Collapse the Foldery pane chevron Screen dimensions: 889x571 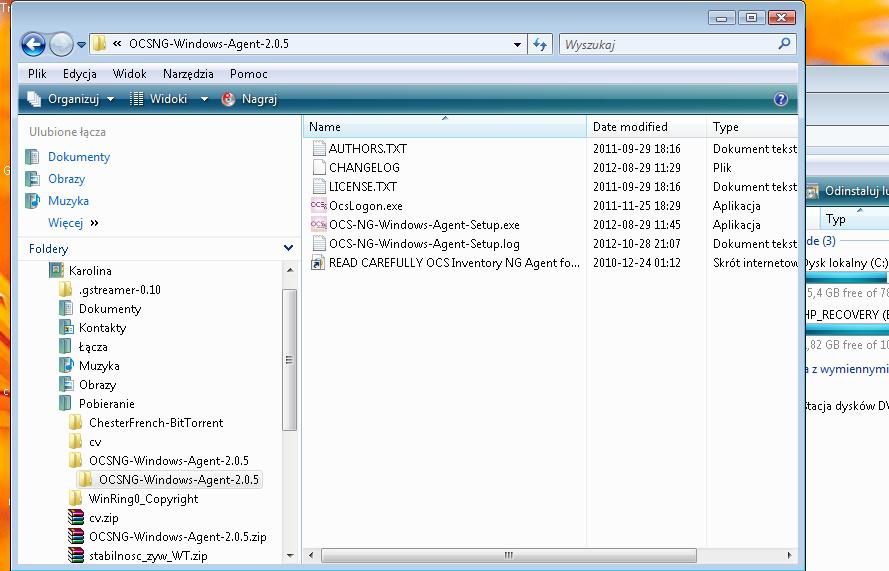[x=288, y=248]
